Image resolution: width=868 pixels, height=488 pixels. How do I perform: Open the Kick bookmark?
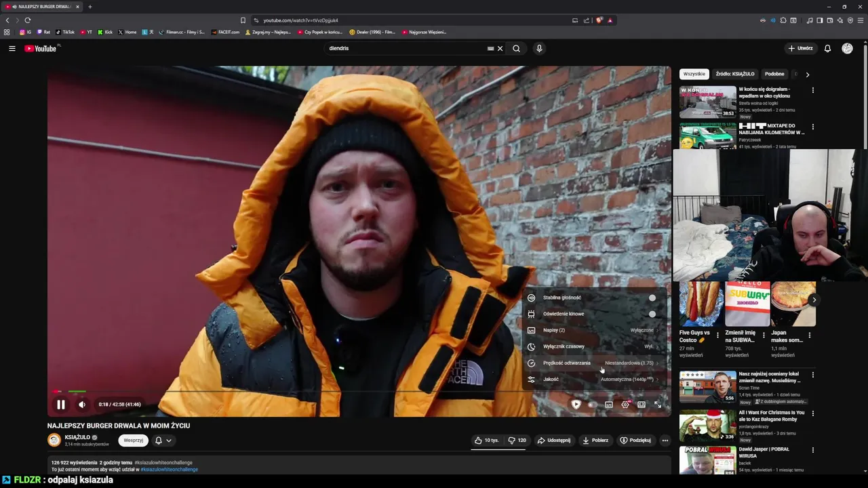point(105,32)
